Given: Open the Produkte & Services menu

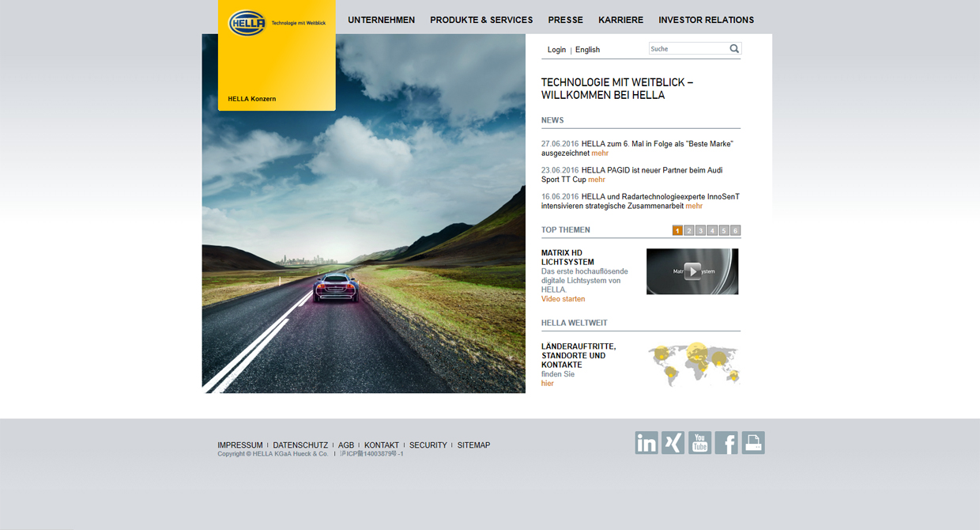Looking at the screenshot, I should pyautogui.click(x=481, y=20).
